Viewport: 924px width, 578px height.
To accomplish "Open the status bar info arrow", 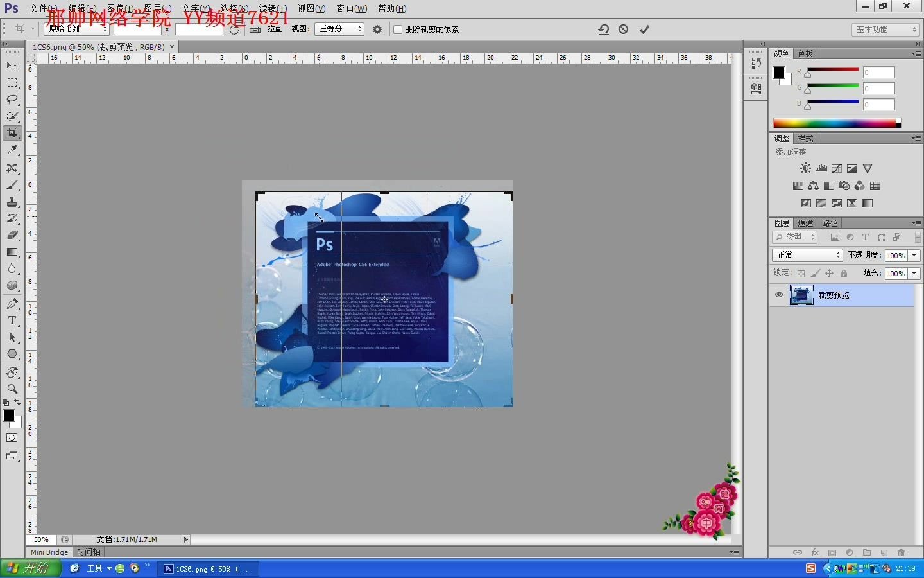I will coord(186,539).
